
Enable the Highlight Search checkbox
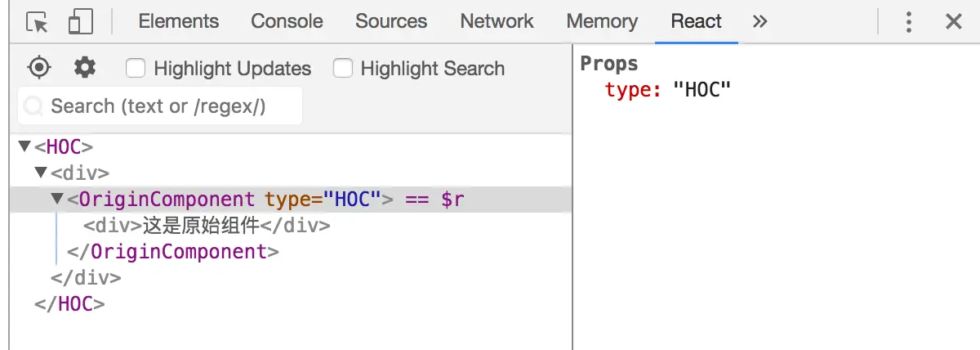click(x=343, y=69)
